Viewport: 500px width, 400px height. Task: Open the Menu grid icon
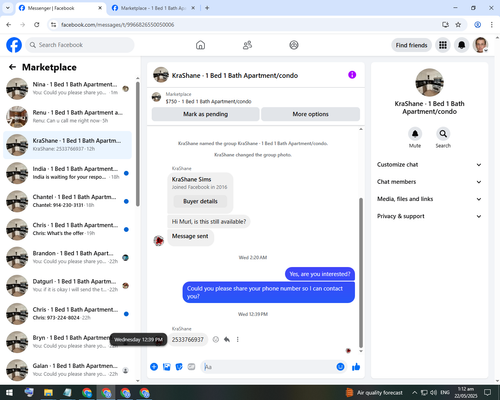click(x=443, y=45)
